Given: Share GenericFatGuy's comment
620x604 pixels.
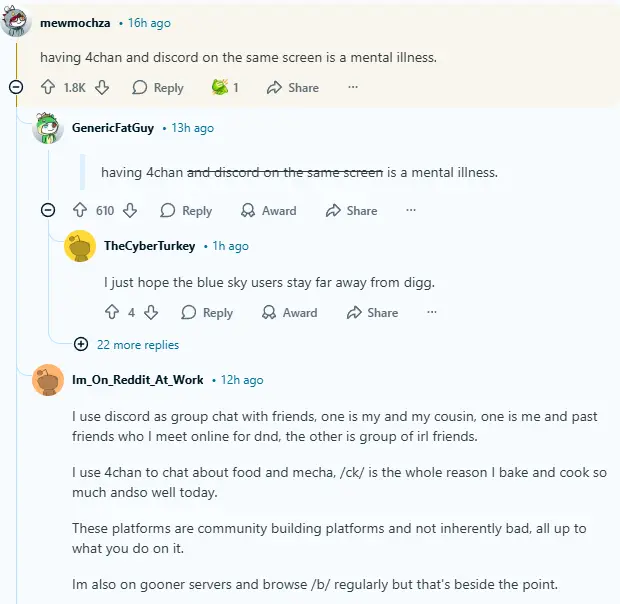Looking at the screenshot, I should coord(351,211).
